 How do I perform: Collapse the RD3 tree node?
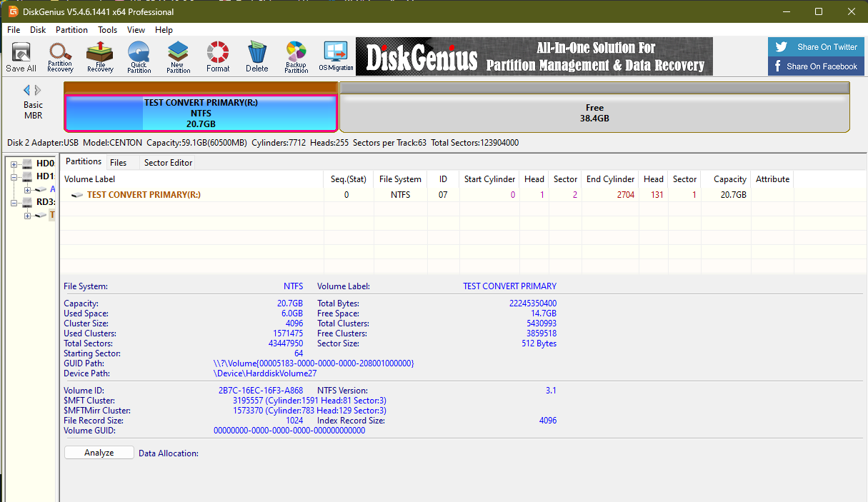click(14, 203)
